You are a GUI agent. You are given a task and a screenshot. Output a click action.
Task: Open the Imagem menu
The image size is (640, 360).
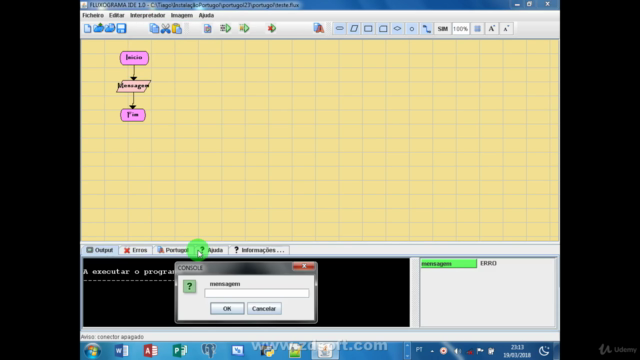182,15
